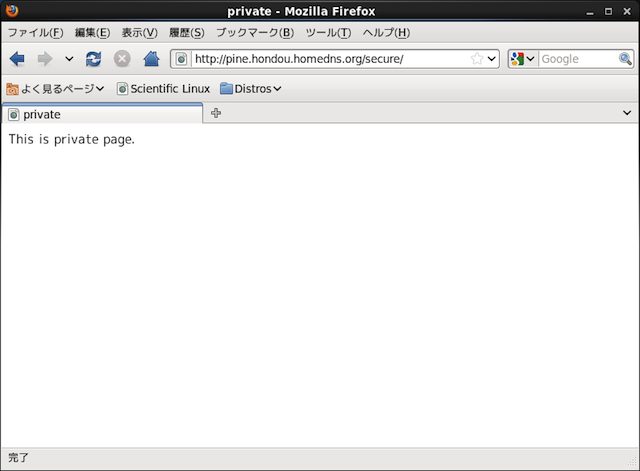
Task: Open the back/forward history dropdown
Action: 69,59
